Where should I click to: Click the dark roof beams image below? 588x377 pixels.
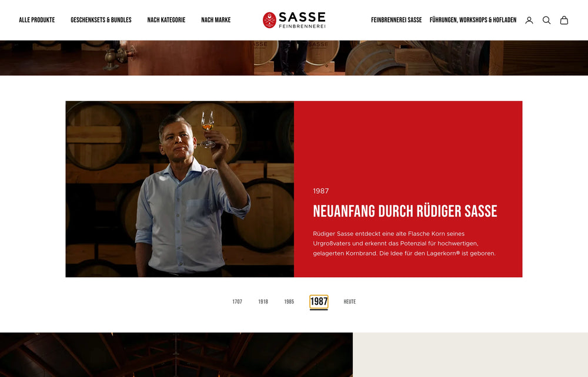point(176,355)
